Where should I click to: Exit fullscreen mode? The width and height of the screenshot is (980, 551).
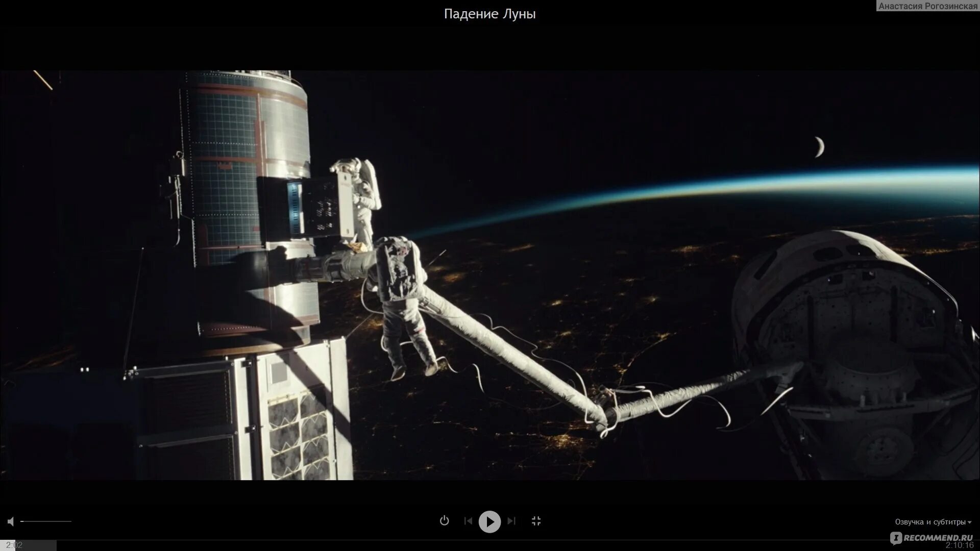coord(536,521)
